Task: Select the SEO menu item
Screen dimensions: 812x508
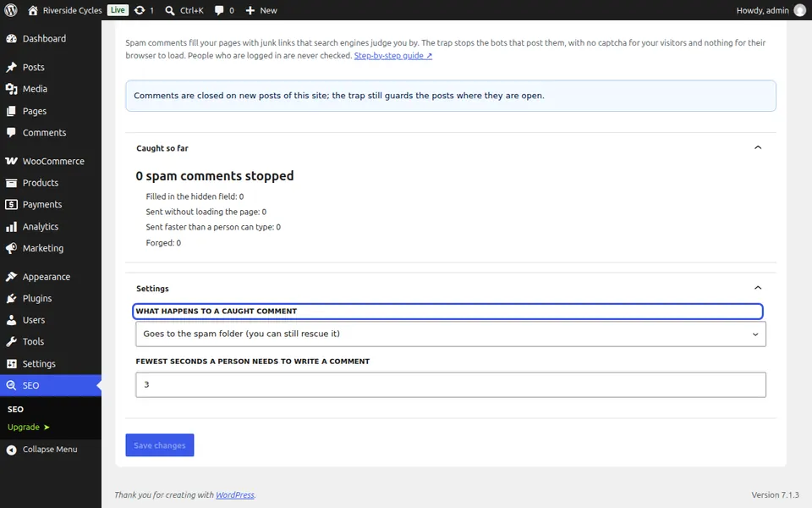Action: [x=51, y=386]
